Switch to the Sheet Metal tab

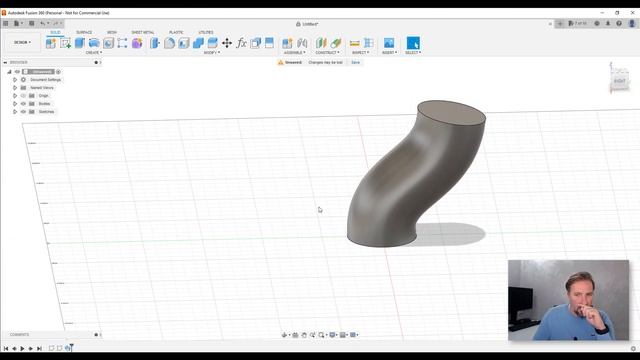143,32
